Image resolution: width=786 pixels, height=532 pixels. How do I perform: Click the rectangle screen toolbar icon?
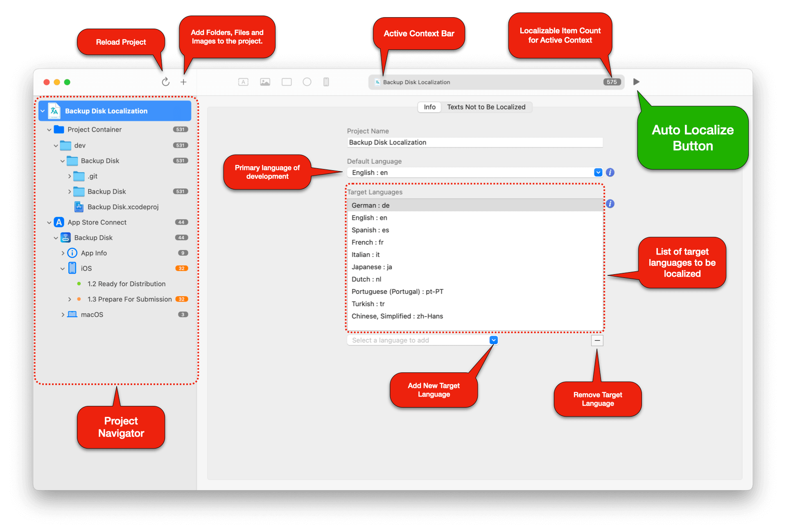tap(287, 82)
